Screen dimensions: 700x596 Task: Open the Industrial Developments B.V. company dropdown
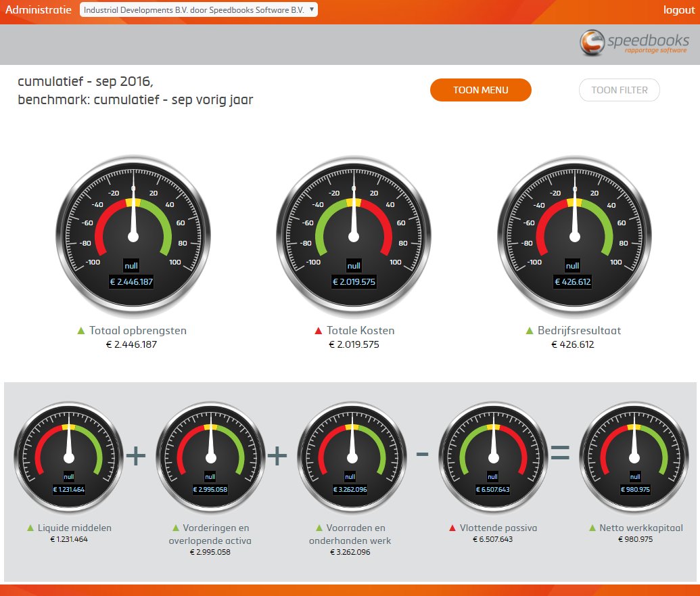[199, 10]
